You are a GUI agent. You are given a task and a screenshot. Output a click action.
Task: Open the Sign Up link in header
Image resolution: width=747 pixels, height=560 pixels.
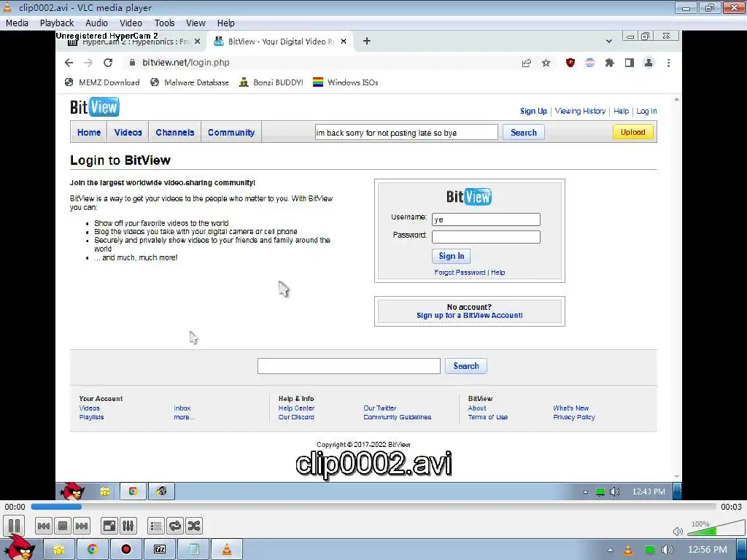click(x=533, y=111)
